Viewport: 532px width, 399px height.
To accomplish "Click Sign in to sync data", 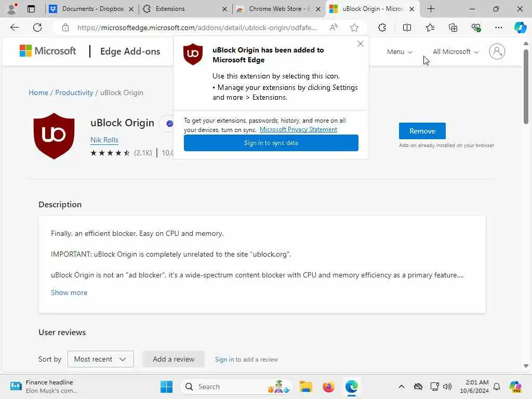I will (271, 143).
